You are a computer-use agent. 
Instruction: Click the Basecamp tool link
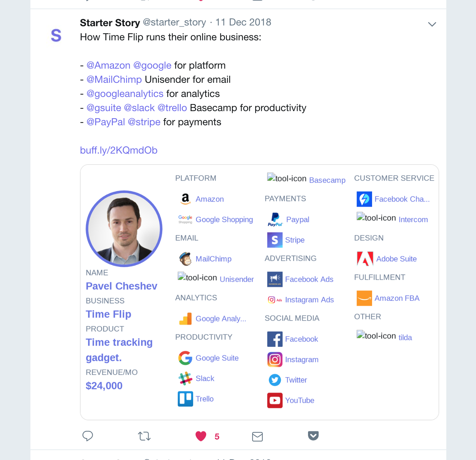[x=327, y=180]
